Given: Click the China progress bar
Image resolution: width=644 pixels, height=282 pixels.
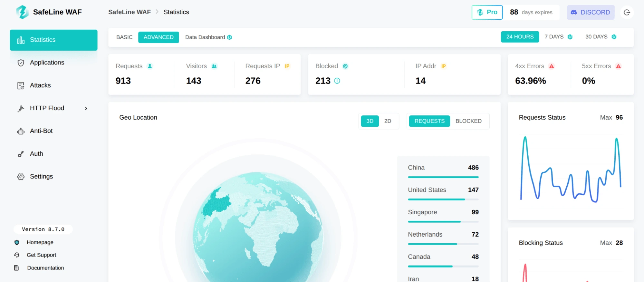Looking at the screenshot, I should click(443, 177).
